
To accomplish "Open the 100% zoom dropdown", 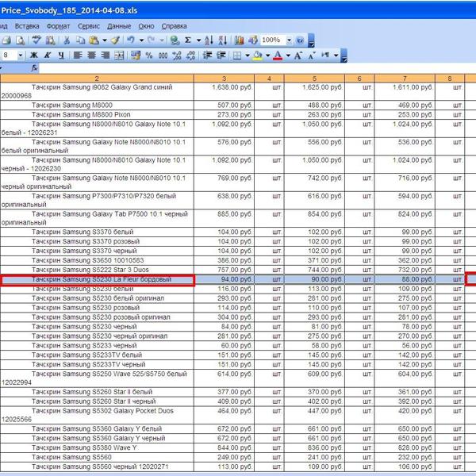I will tap(289, 40).
